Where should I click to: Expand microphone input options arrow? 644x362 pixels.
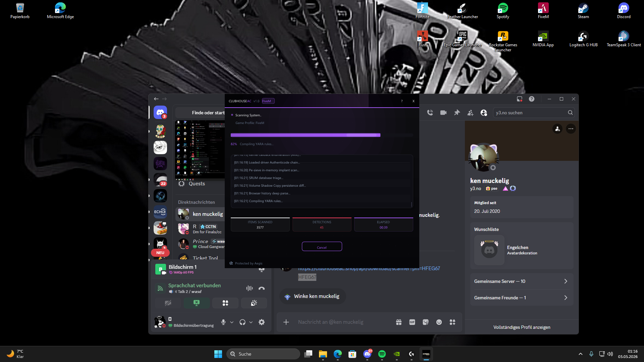point(232,322)
